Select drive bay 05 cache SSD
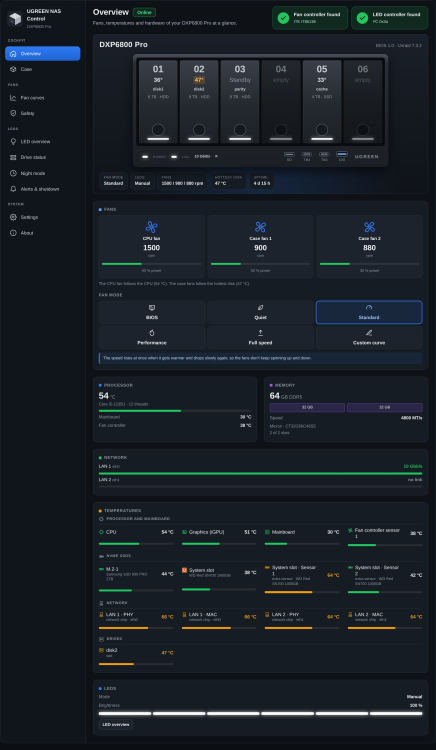 pyautogui.click(x=322, y=101)
